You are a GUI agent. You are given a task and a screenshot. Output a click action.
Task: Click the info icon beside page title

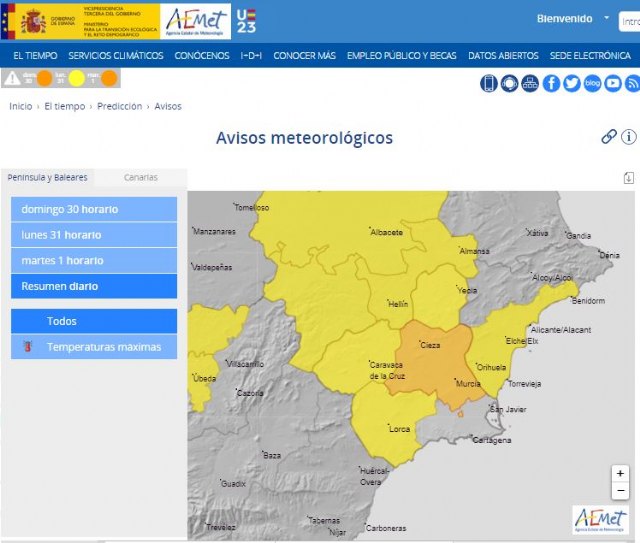click(629, 137)
